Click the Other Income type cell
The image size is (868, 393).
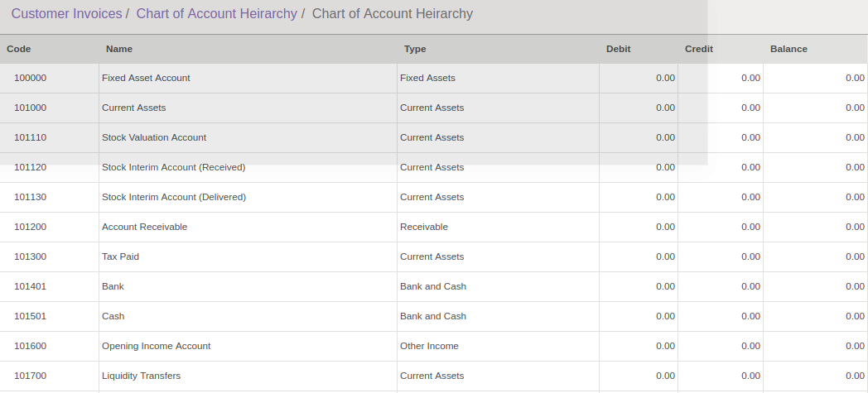429,346
